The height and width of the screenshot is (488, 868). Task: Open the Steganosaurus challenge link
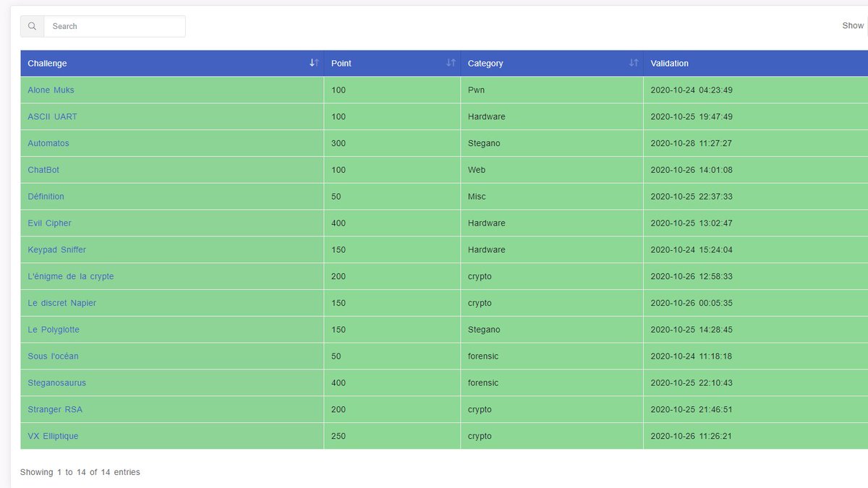pyautogui.click(x=56, y=383)
